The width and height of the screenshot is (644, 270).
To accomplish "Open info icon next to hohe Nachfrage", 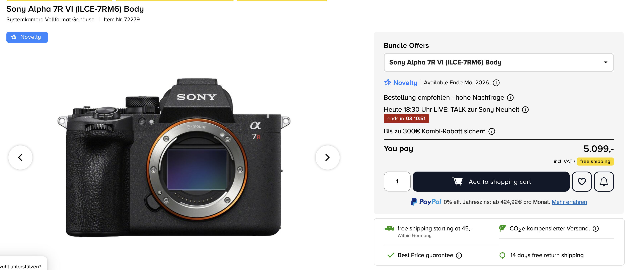I will 510,98.
